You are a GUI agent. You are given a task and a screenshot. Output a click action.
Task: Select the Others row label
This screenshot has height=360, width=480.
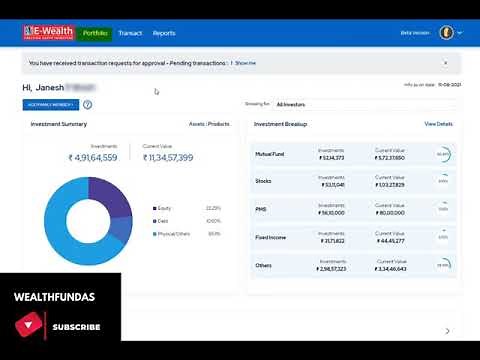tap(263, 265)
